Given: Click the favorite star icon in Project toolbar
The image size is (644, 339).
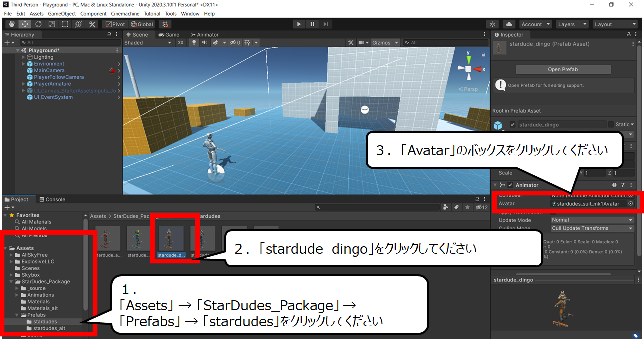Looking at the screenshot, I should pyautogui.click(x=467, y=207).
